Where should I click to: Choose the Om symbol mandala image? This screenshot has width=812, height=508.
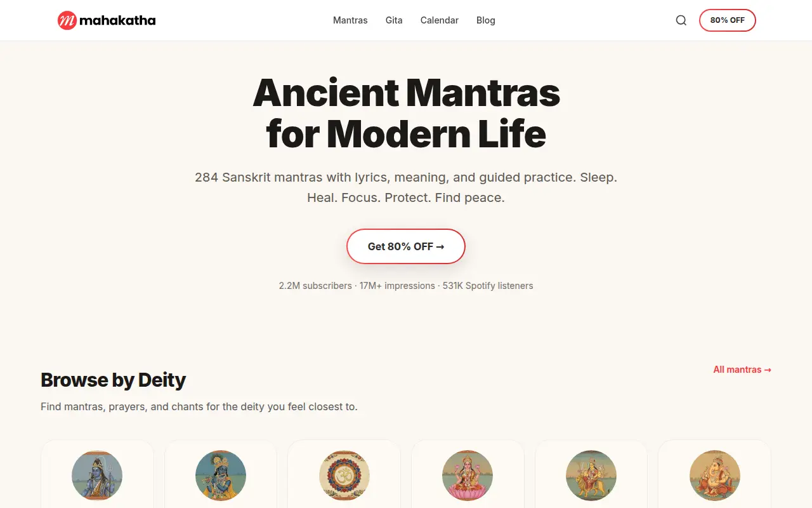(x=344, y=476)
